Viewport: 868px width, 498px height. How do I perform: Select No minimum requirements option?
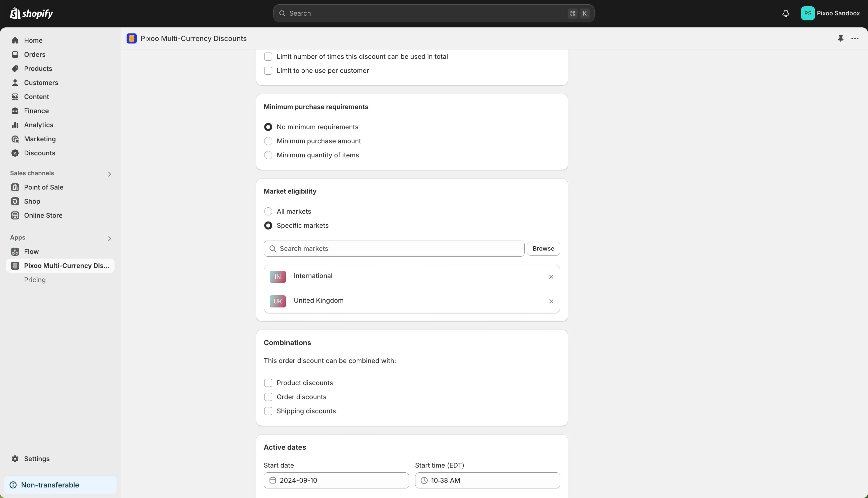(x=268, y=127)
